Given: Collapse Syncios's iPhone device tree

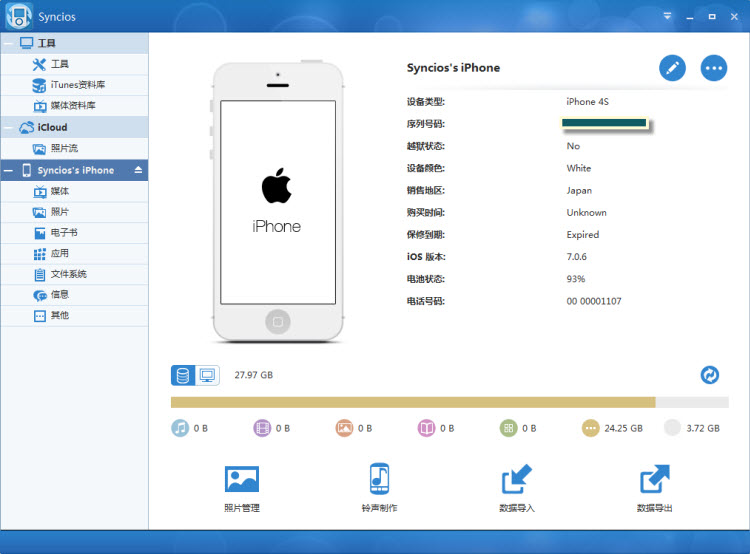Looking at the screenshot, I should tap(8, 170).
